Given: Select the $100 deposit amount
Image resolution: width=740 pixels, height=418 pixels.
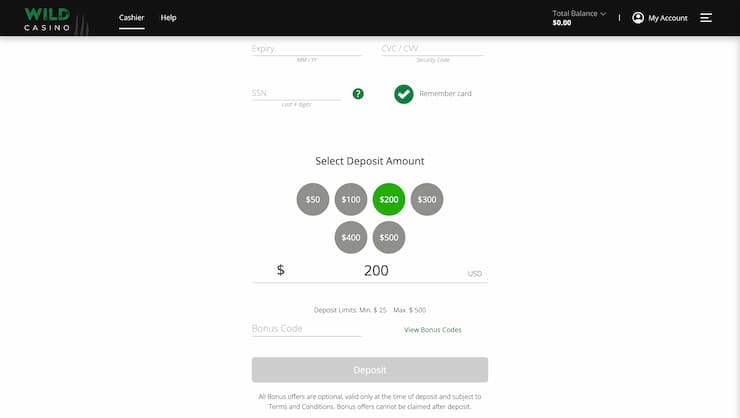Looking at the screenshot, I should coord(351,199).
